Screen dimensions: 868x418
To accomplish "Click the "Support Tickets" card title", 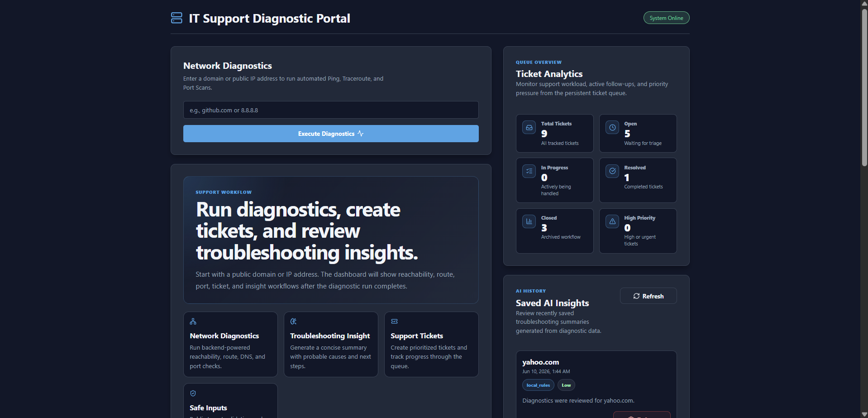I will point(417,336).
